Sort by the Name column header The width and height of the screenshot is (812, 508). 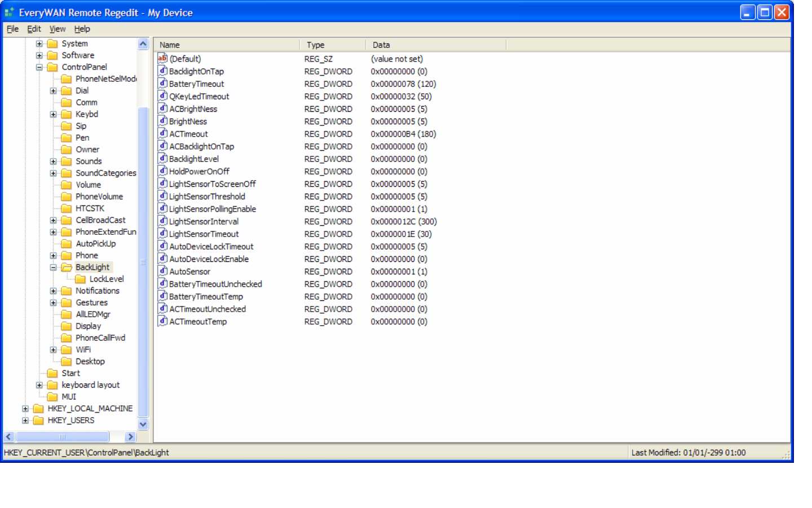(x=227, y=45)
